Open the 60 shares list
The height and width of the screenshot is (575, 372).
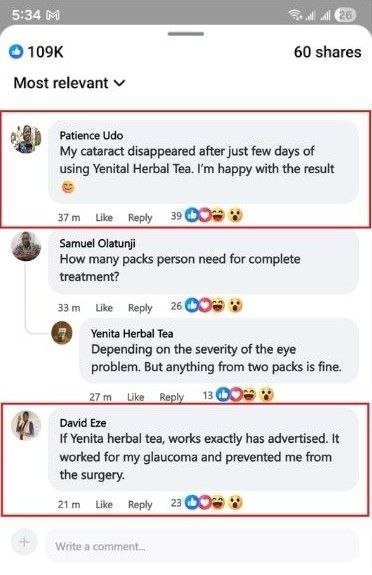tap(327, 52)
